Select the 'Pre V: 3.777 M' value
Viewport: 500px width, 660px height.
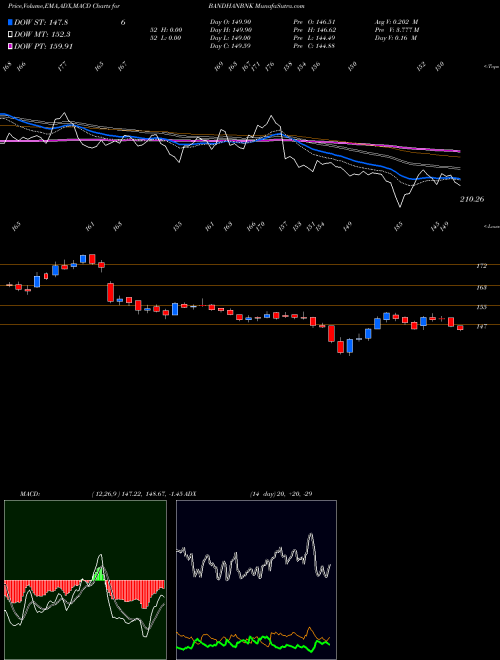[397, 30]
